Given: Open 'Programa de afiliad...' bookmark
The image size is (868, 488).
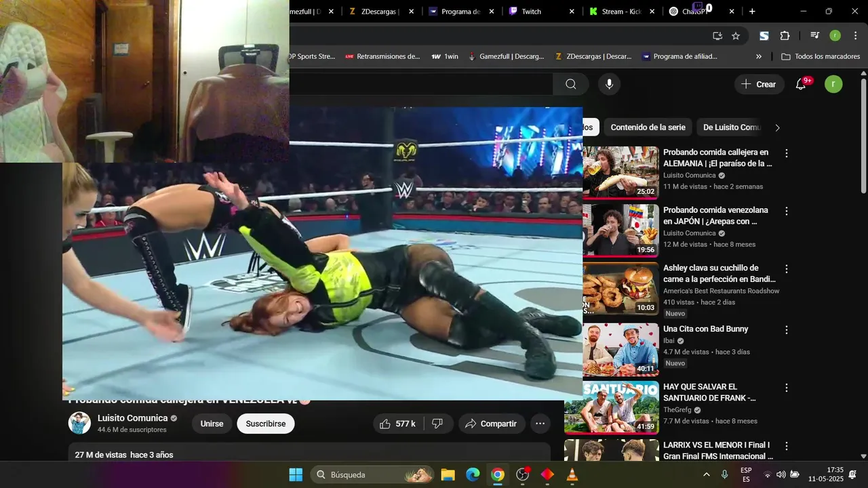Looking at the screenshot, I should 679,56.
